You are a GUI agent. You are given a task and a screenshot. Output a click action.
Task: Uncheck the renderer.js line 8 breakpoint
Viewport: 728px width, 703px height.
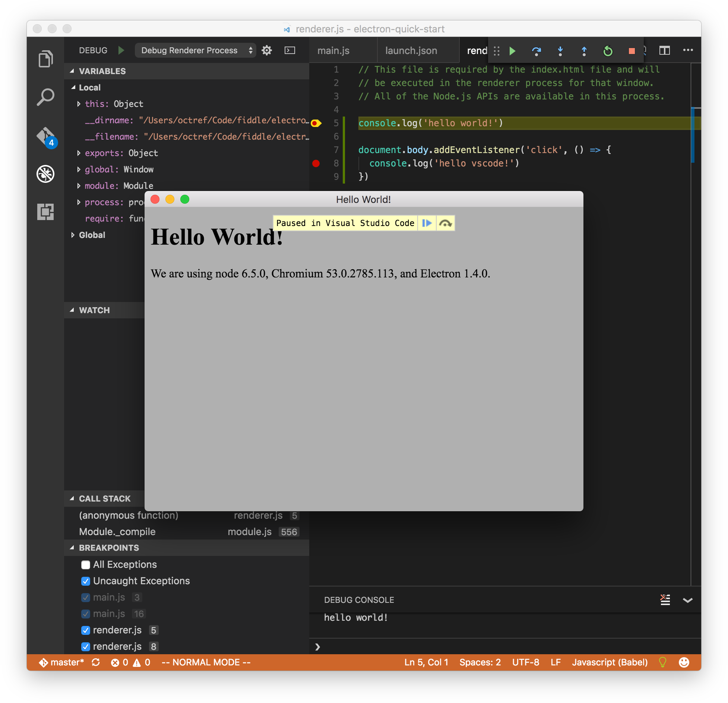pos(86,646)
